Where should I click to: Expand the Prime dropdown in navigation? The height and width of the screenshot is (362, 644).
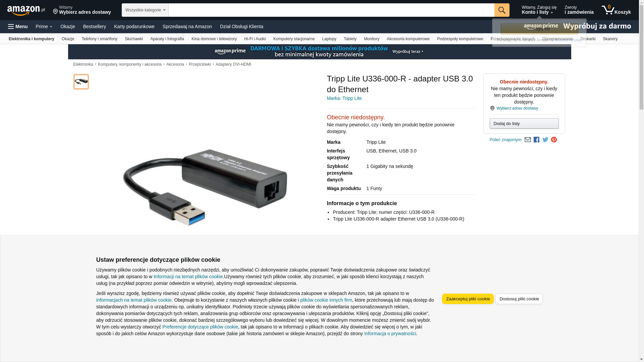pyautogui.click(x=44, y=26)
